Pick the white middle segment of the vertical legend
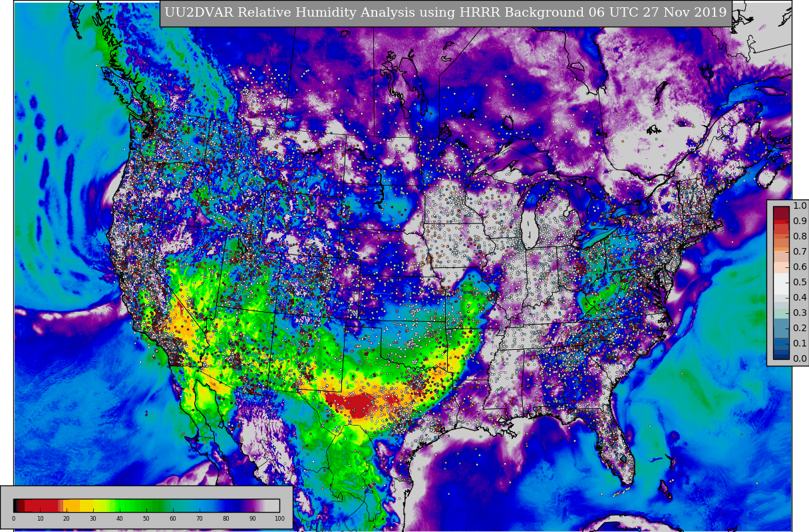 coord(781,284)
